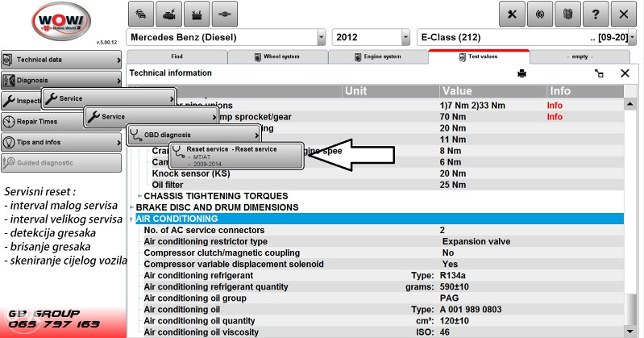Click the scroll up arrow of the table
644x338 pixels.
pos(630,104)
